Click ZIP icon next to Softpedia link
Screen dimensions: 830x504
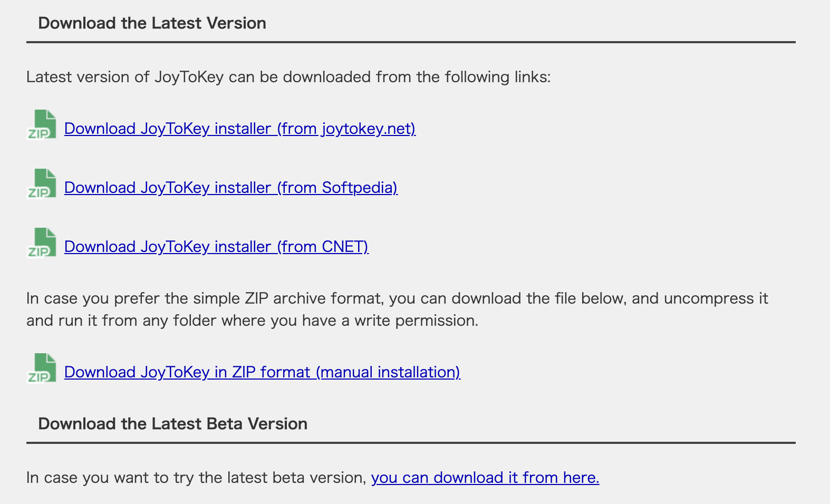42,184
